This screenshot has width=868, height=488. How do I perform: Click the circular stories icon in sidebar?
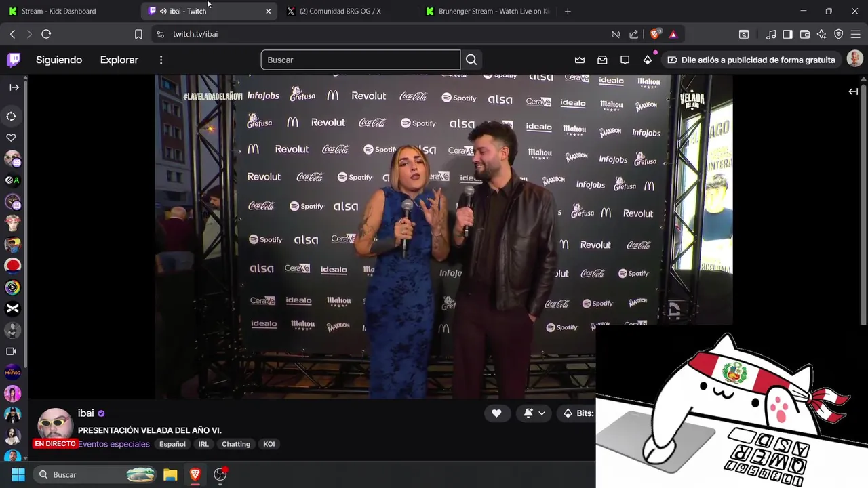point(12,117)
